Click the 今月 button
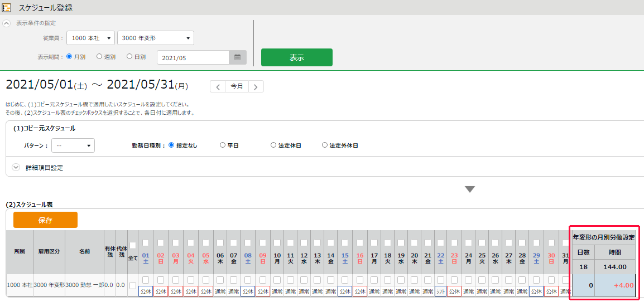Viewport: 644px width, 302px height. (237, 86)
